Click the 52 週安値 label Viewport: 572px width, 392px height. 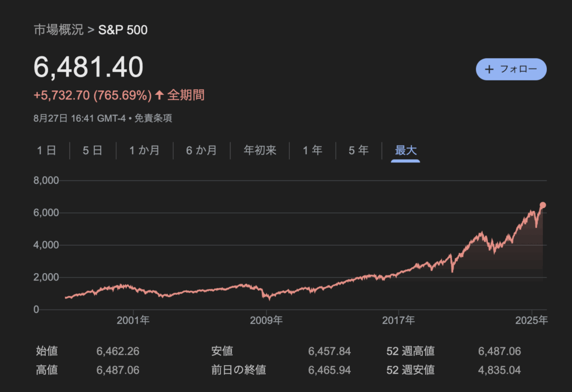point(411,370)
